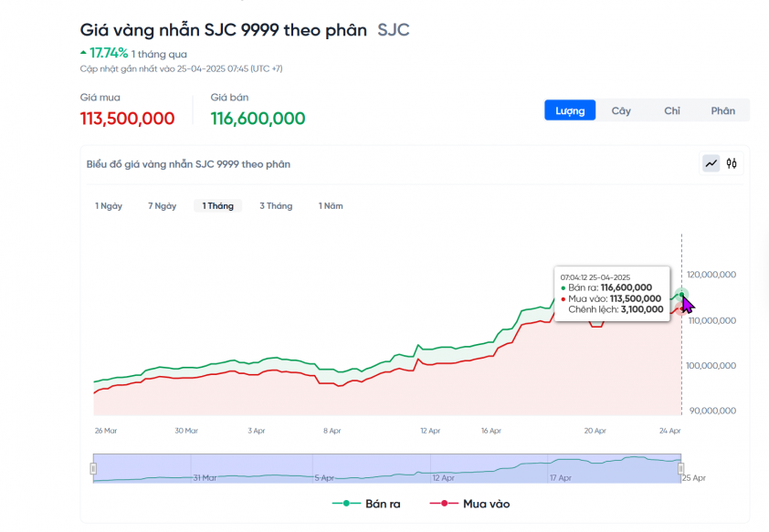Switch the unit to Chỉ
Viewport: 769px width, 532px height.
672,110
